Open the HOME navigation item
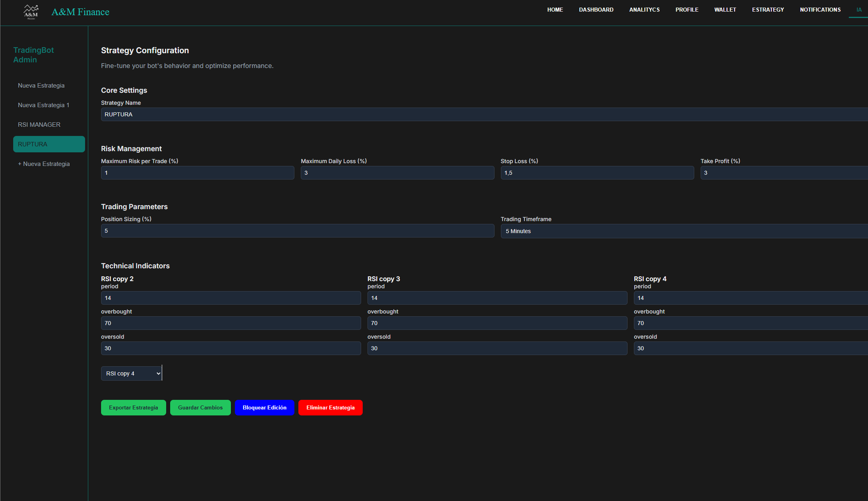Viewport: 868px width, 501px height. pyautogui.click(x=555, y=10)
